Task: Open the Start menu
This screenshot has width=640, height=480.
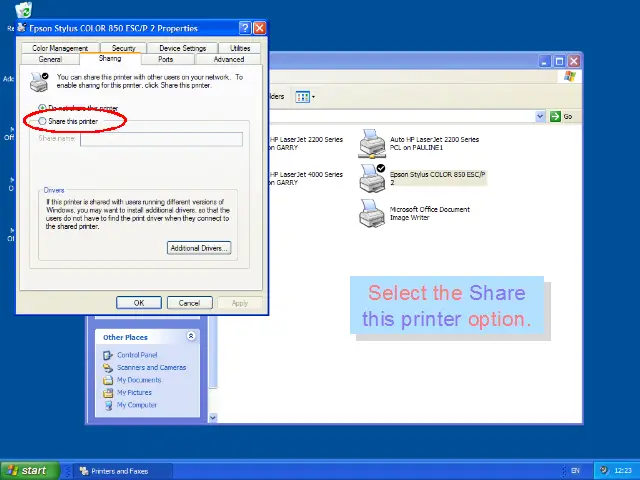Action: click(30, 471)
